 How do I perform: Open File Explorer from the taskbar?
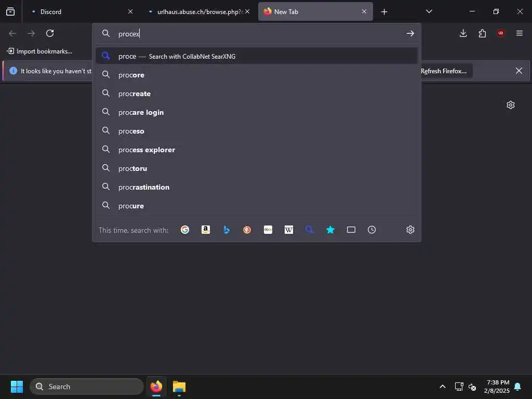click(179, 387)
